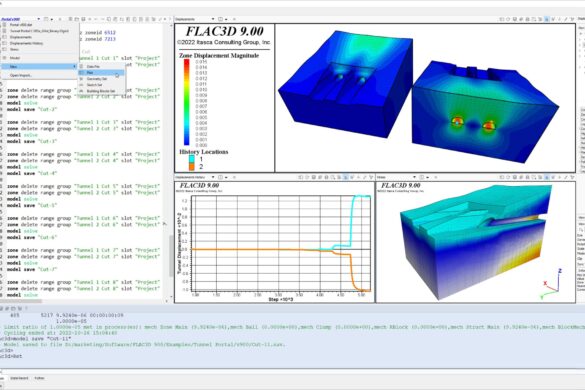
Task: Open the Stress plot pane title dropdown
Action: click(414, 177)
